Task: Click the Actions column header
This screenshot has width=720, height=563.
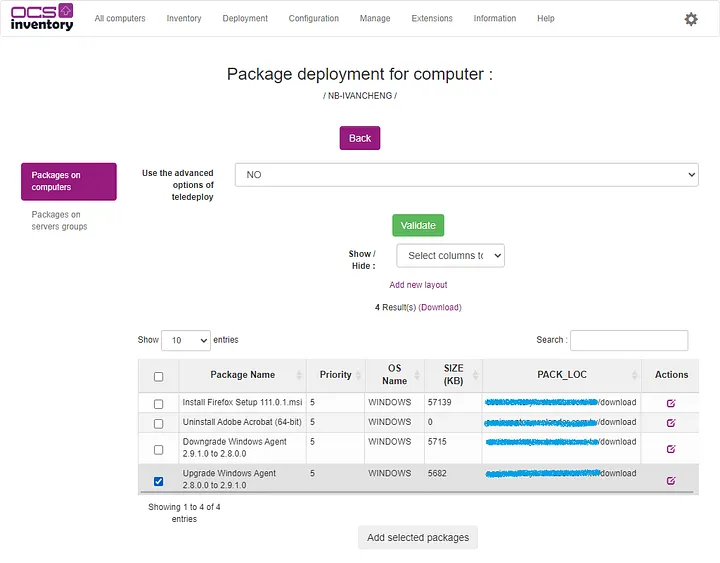Action: [x=671, y=375]
